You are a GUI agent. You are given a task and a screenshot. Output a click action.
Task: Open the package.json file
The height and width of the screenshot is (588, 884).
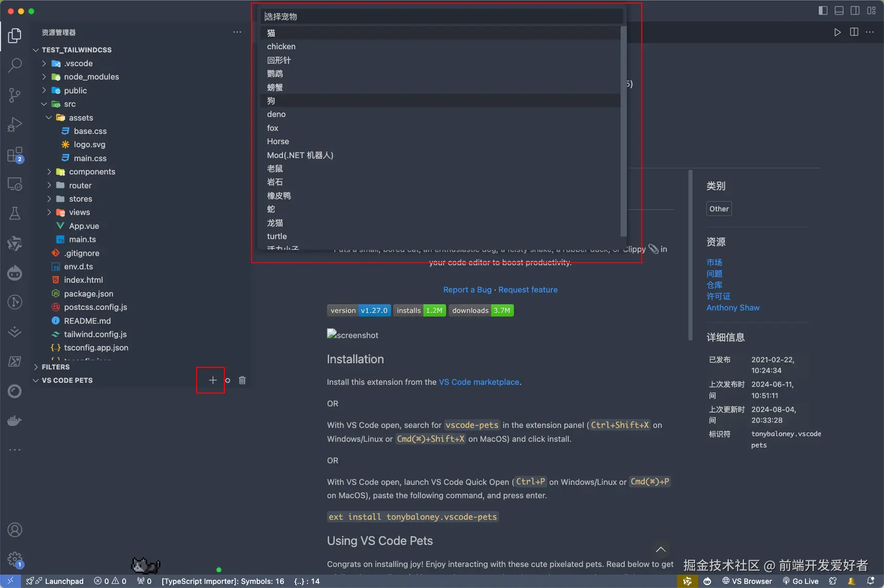tap(88, 293)
